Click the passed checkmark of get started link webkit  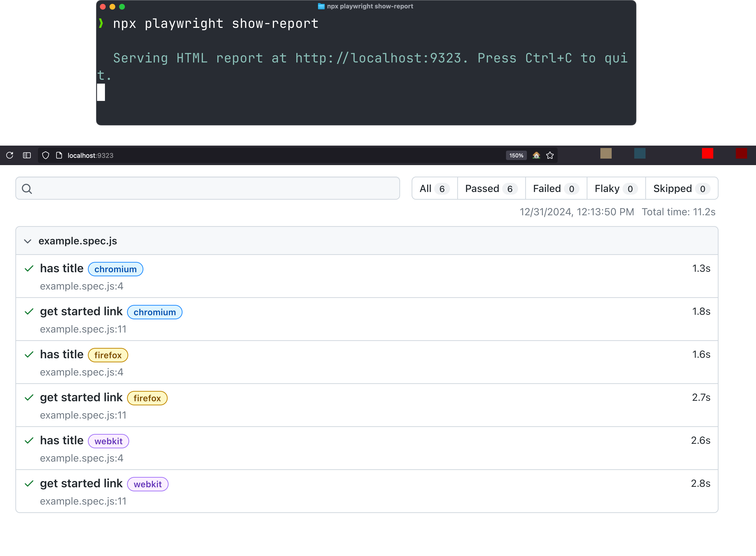pos(29,483)
